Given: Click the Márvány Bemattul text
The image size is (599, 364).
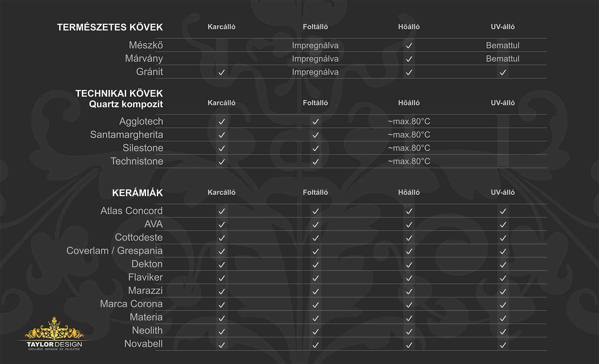Looking at the screenshot, I should [x=502, y=59].
